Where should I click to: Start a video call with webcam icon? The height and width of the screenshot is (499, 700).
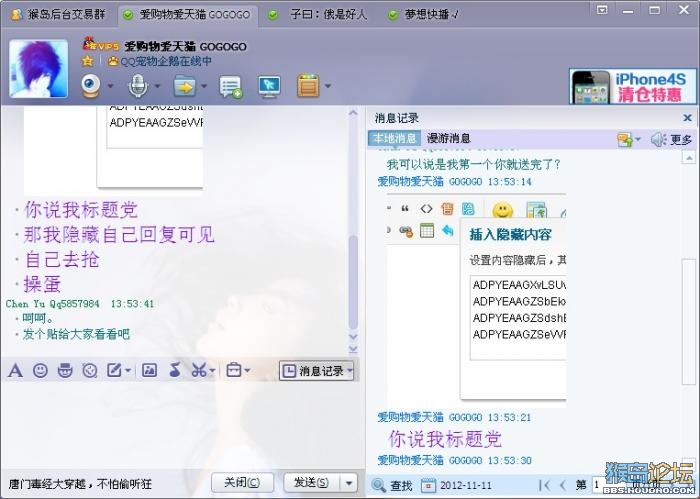click(x=91, y=86)
